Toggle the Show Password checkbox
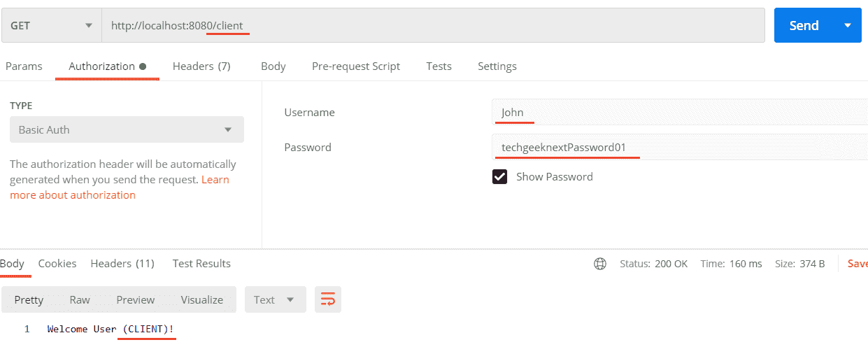The height and width of the screenshot is (347, 868). 499,177
